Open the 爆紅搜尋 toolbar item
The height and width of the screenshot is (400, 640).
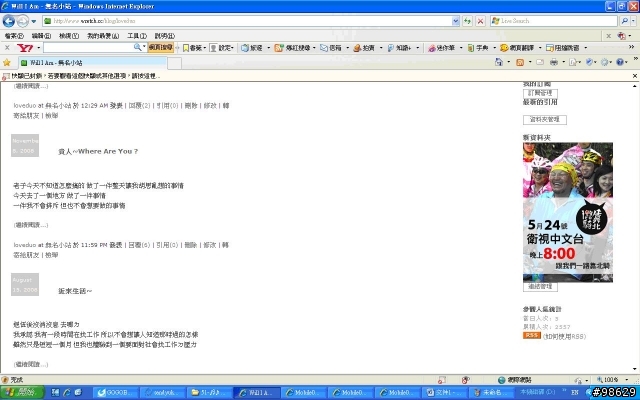pyautogui.click(x=293, y=48)
